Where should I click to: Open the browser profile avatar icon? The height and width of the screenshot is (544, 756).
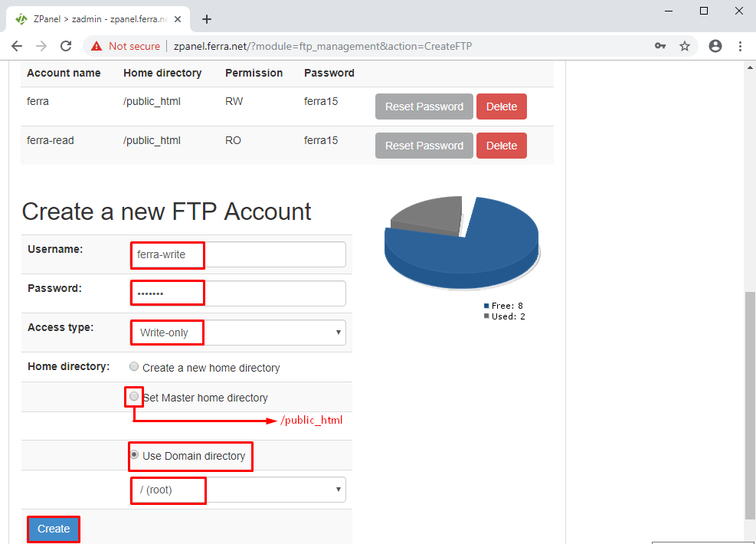[x=715, y=46]
